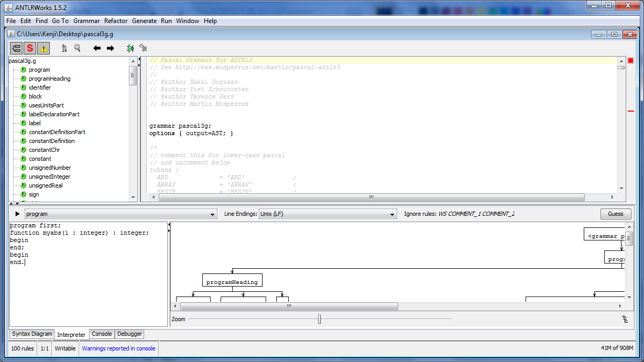Start debugger with the green bug icon

(130, 48)
